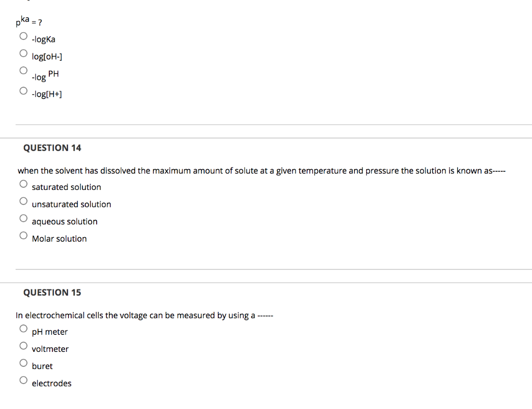Click the Question 15 prompt text

coord(145,315)
